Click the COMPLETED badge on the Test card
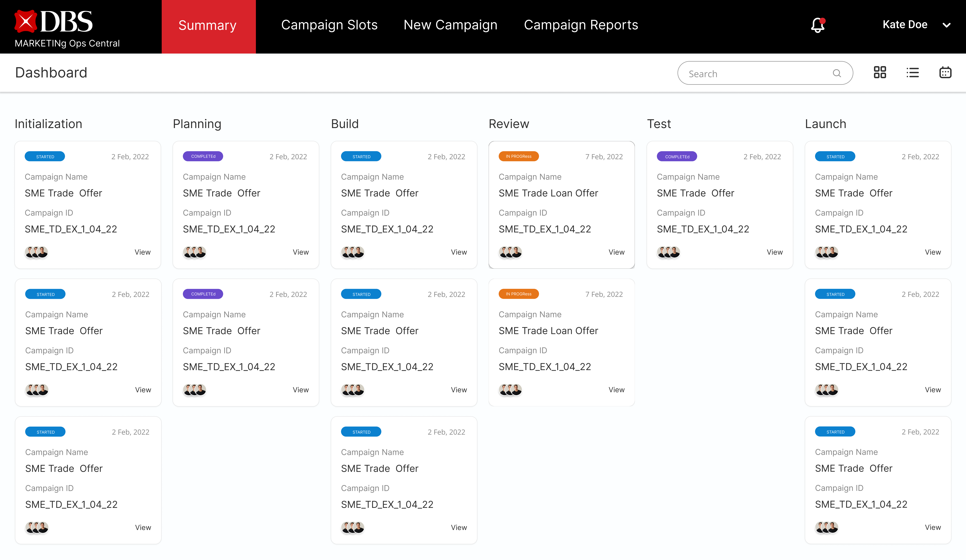This screenshot has height=560, width=966. (677, 156)
